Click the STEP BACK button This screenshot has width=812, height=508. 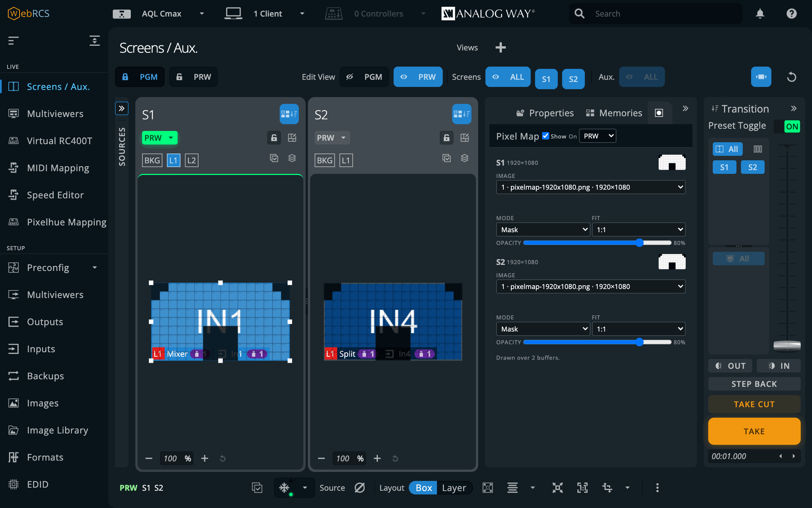point(754,384)
